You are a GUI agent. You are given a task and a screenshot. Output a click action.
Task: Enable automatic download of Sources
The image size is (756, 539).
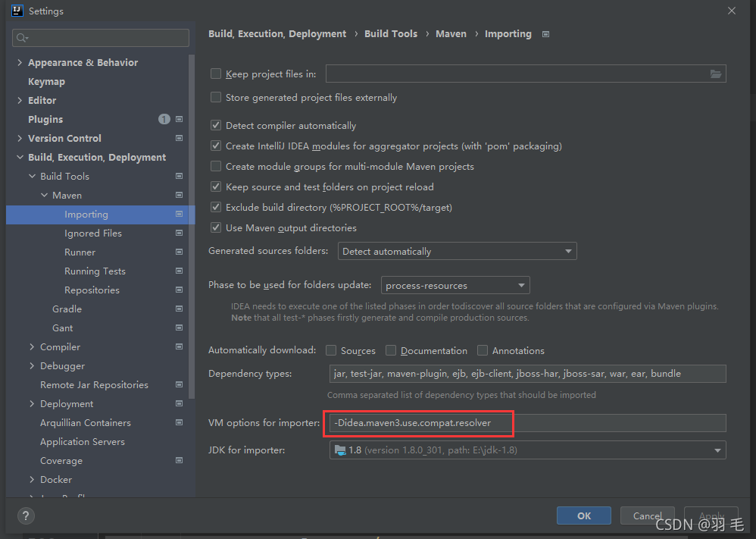click(331, 350)
